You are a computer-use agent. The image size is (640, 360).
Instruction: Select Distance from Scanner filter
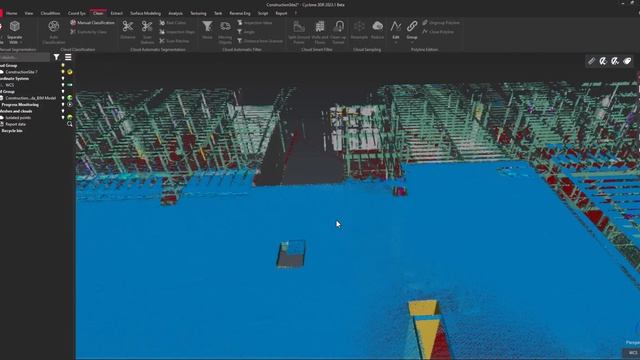(260, 41)
